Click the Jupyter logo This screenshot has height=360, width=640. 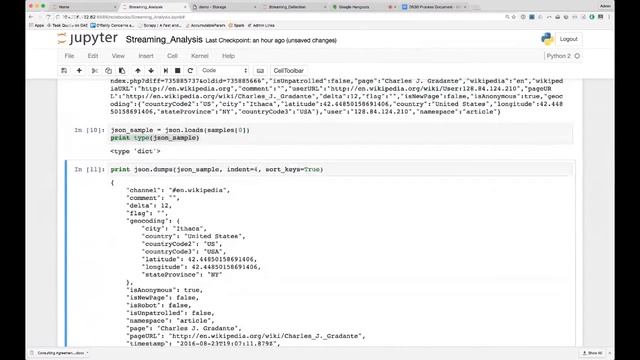point(87,39)
